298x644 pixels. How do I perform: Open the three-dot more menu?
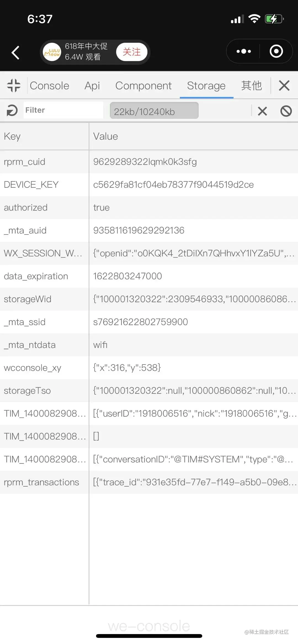pos(244,52)
